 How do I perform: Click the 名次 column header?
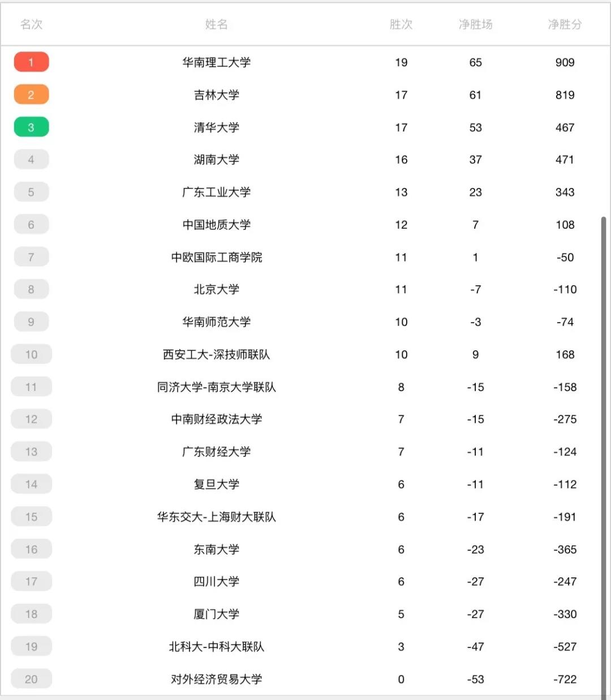pyautogui.click(x=31, y=24)
